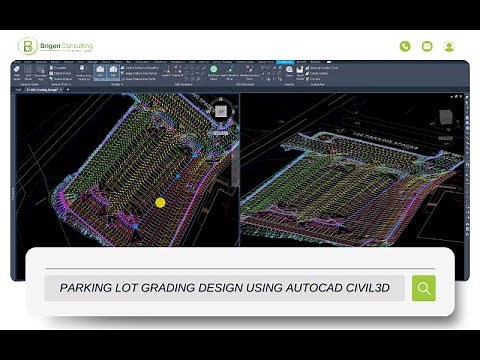
Task: Click the Renumber Tags ribbon icon
Action: (x=40, y=73)
